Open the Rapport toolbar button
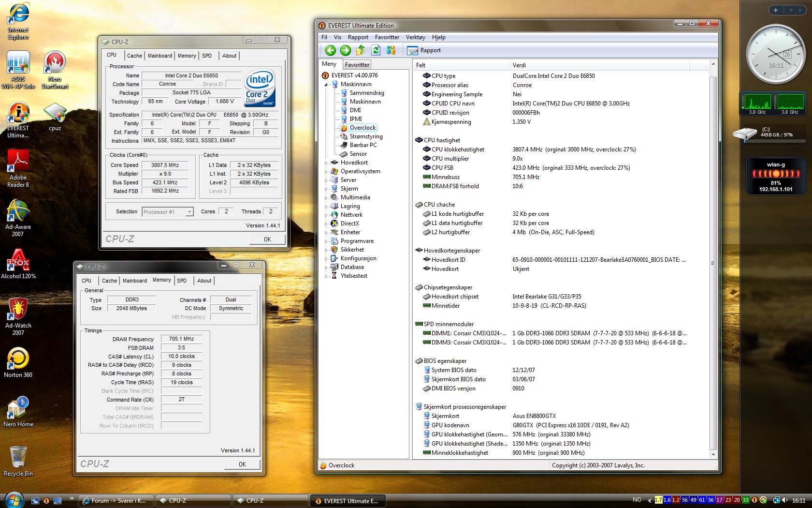 pyautogui.click(x=424, y=50)
